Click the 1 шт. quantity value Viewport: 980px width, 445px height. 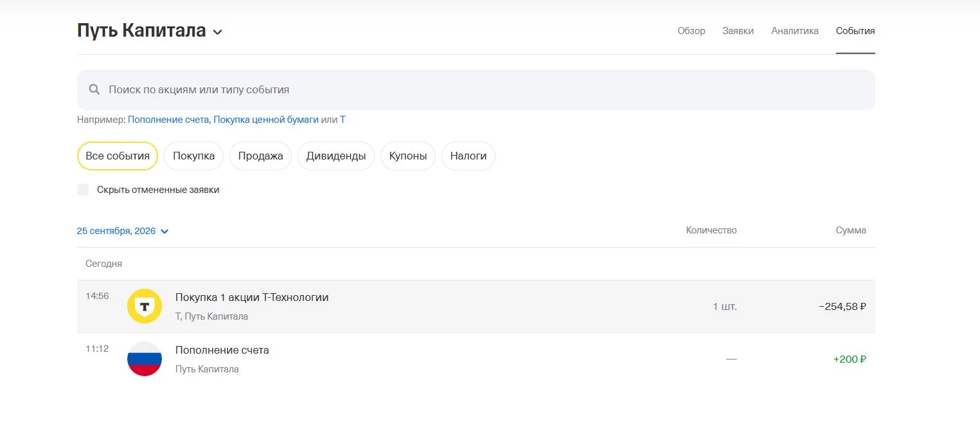(x=725, y=307)
